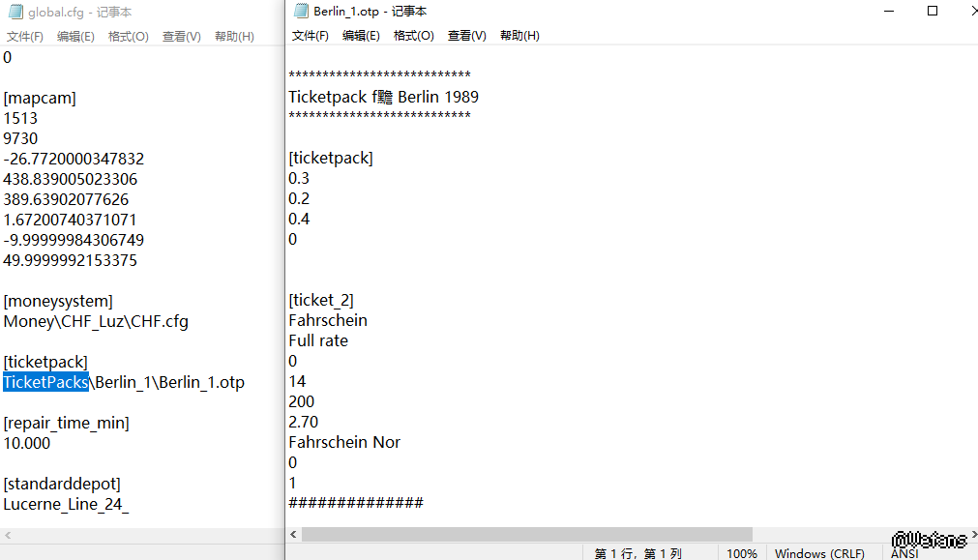978x560 pixels.
Task: Click the 0.3 value in Berlin_1.otp
Action: tap(299, 178)
